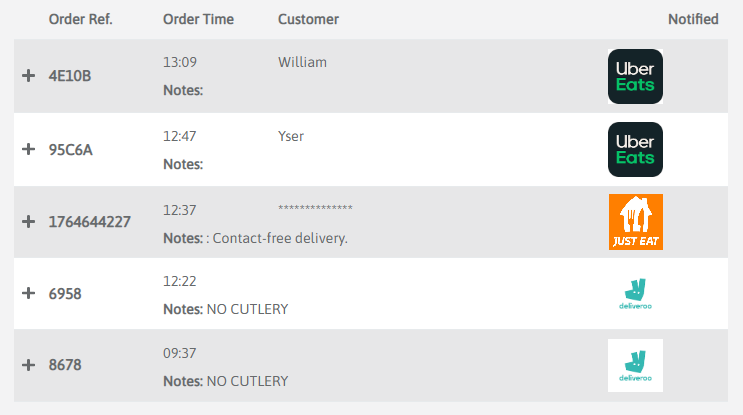
Task: Click Uber Eats logo on order 95C6A
Action: pyautogui.click(x=635, y=149)
